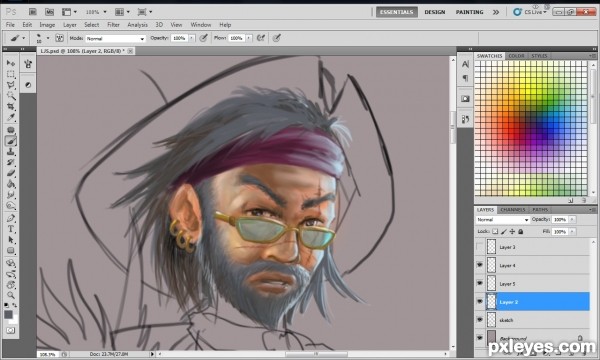This screenshot has height=360, width=600.
Task: Open brush Opacity slider arrow
Action: tap(192, 38)
